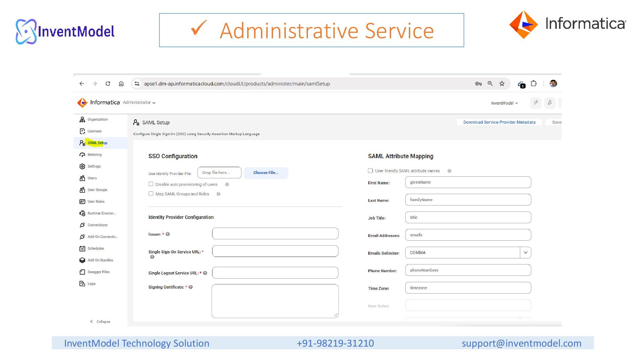Click the Signing Certificate text area
Screen dimensions: 644x362
(275, 301)
